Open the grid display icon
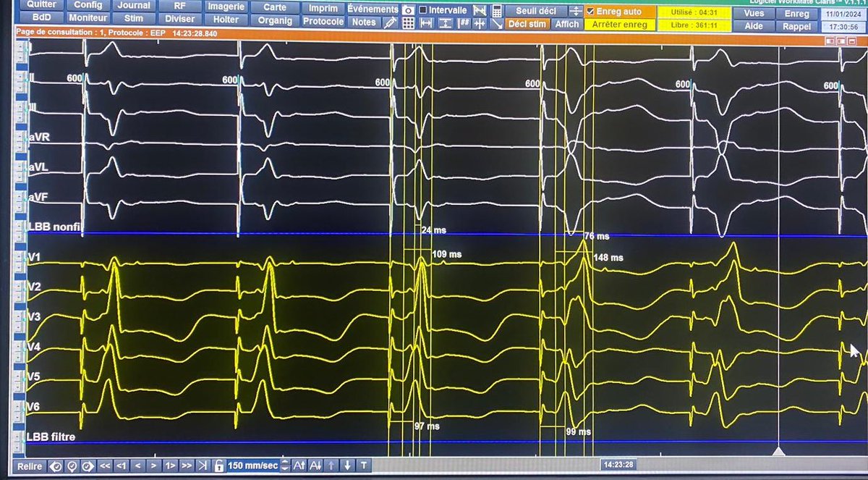This screenshot has height=480, width=868. 408,23
